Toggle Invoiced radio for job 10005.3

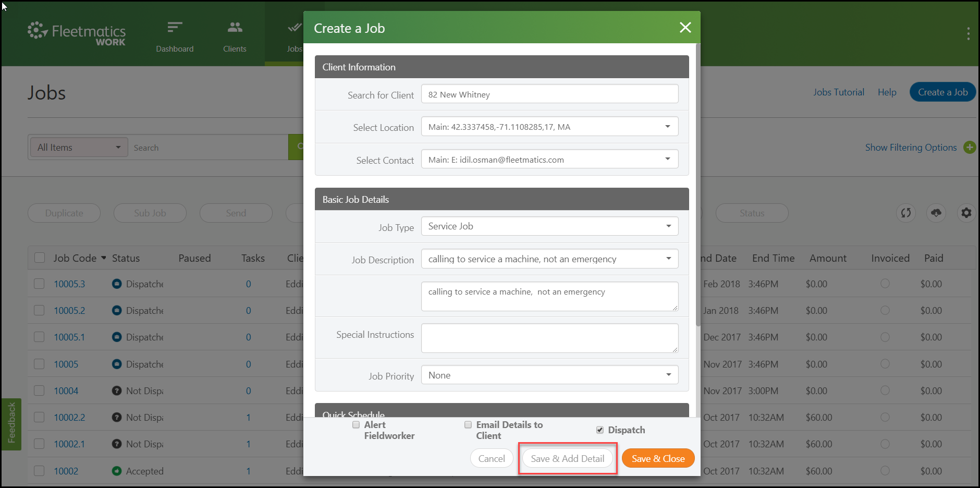pyautogui.click(x=885, y=284)
